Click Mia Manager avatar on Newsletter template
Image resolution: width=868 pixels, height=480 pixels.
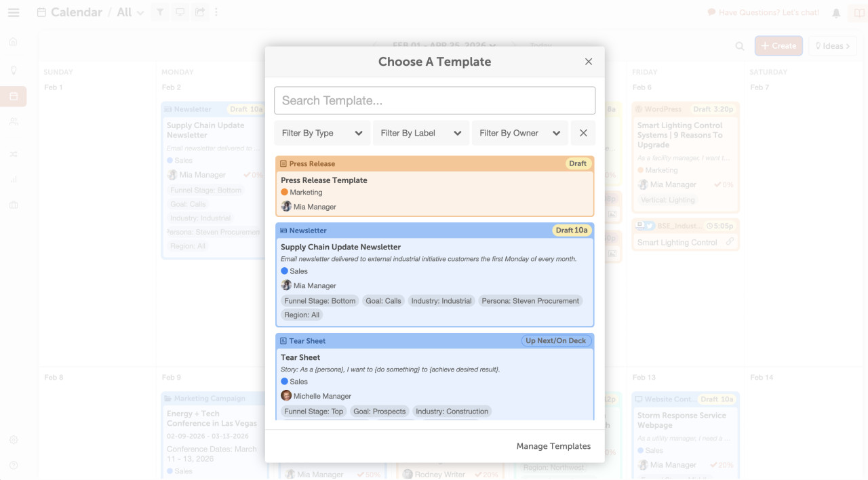pyautogui.click(x=286, y=285)
